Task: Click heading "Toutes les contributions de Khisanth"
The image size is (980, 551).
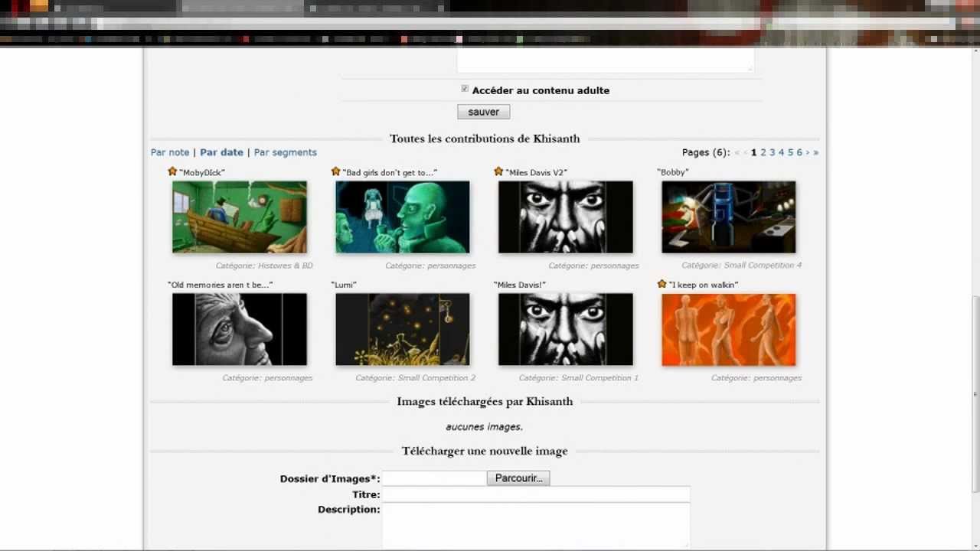Action: (x=485, y=139)
